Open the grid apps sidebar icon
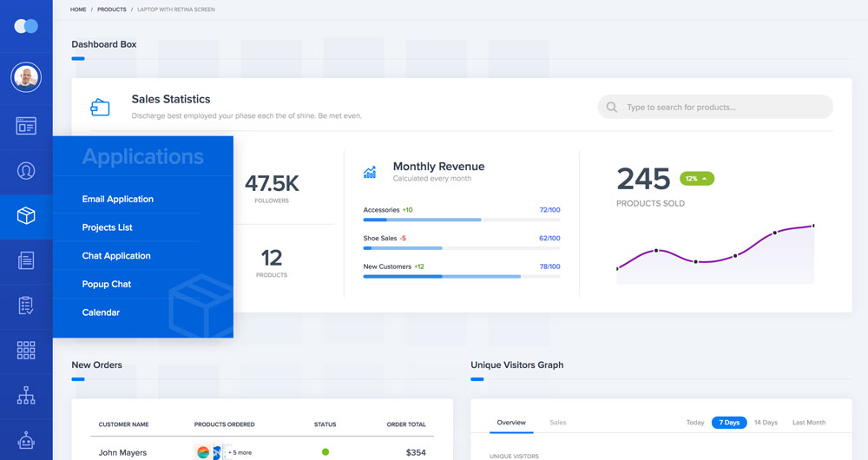The height and width of the screenshot is (460, 868). [26, 351]
